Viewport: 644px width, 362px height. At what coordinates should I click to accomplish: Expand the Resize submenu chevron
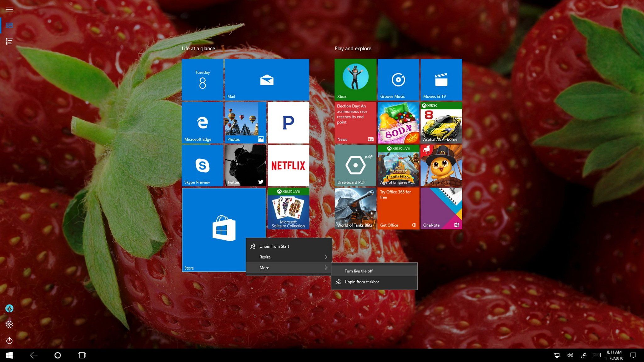(326, 257)
